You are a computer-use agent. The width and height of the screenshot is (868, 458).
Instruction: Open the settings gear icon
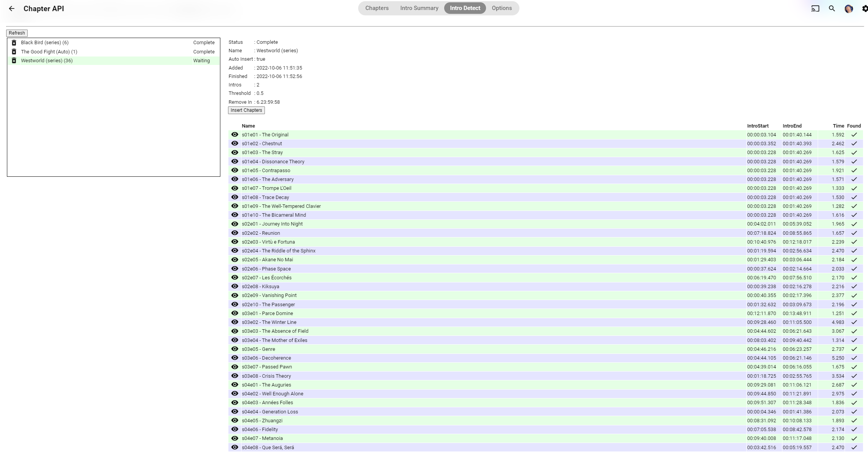point(864,8)
